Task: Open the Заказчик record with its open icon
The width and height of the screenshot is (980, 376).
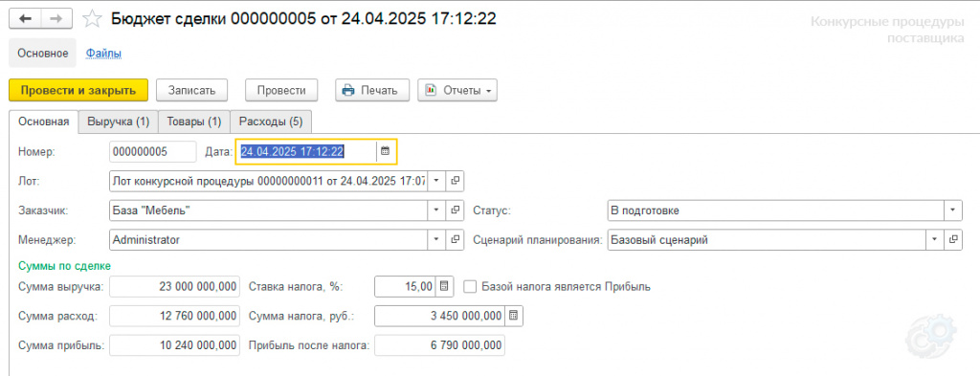Action: point(456,210)
